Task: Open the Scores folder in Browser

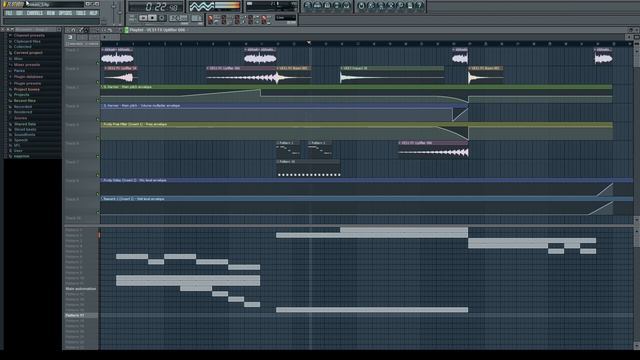Action: (20, 118)
